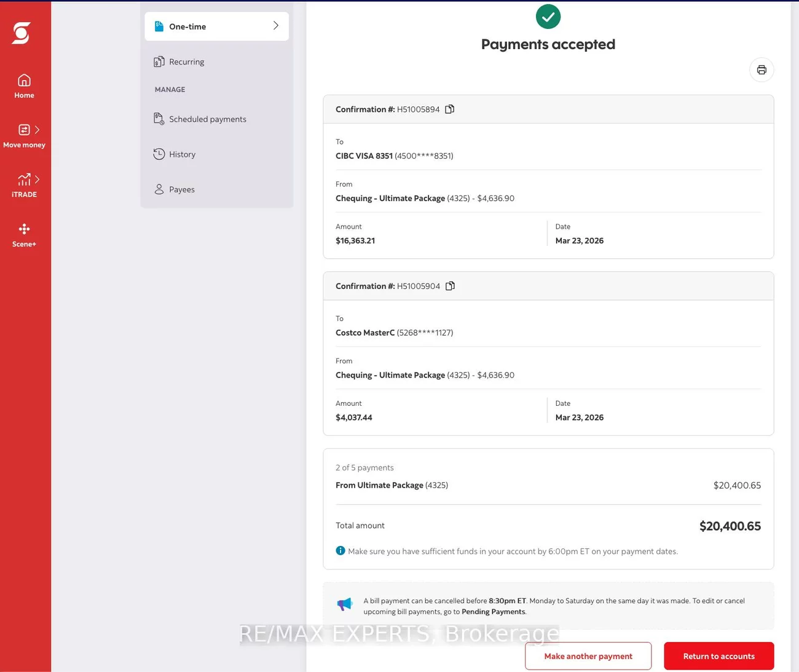Go to Home in the sidebar
The height and width of the screenshot is (672, 799).
click(24, 86)
